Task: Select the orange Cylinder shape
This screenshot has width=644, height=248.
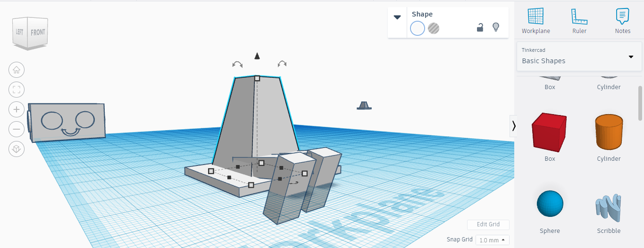Action: (609, 132)
